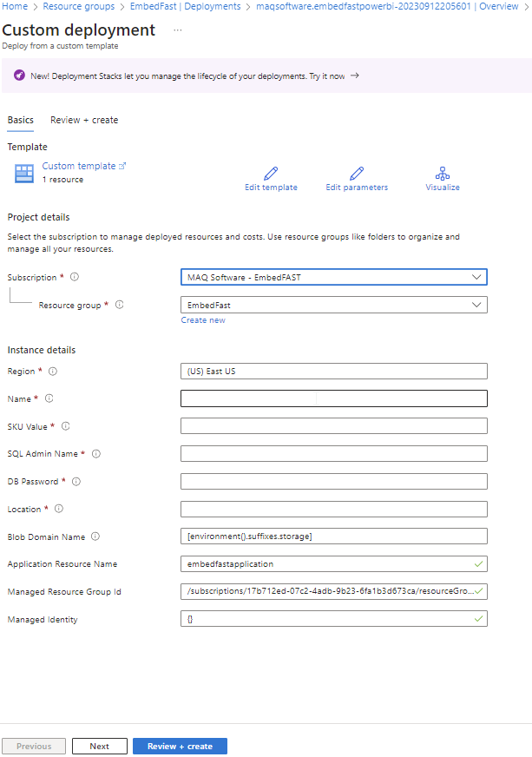This screenshot has width=532, height=757.
Task: Click the SQL Admin Name input field
Action: coord(333,454)
